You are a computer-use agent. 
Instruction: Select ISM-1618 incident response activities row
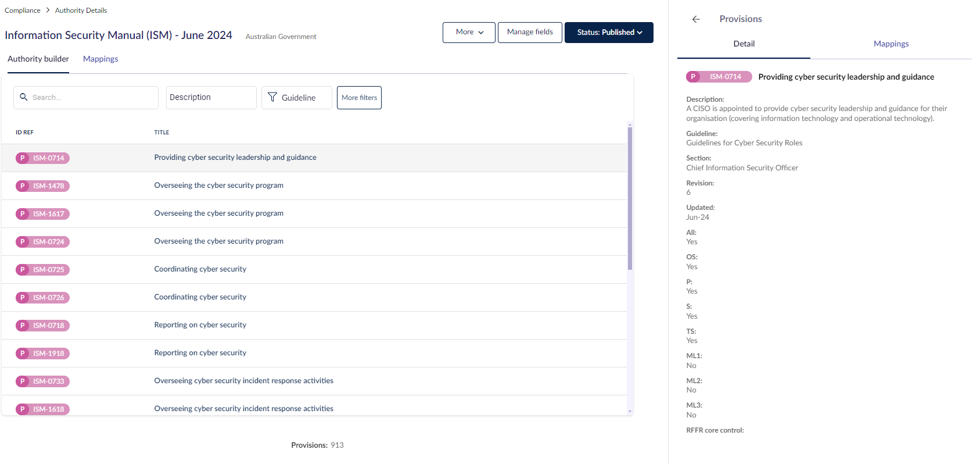point(314,406)
